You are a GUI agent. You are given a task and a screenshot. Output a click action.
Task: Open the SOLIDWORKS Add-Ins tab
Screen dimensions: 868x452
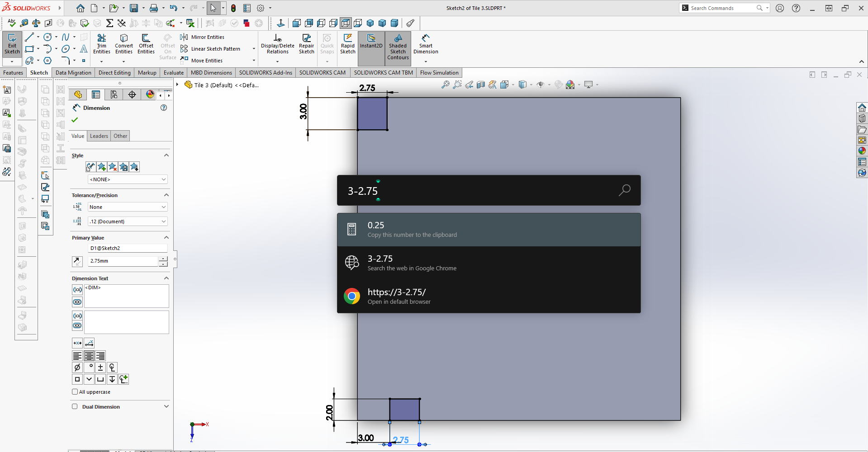point(266,73)
